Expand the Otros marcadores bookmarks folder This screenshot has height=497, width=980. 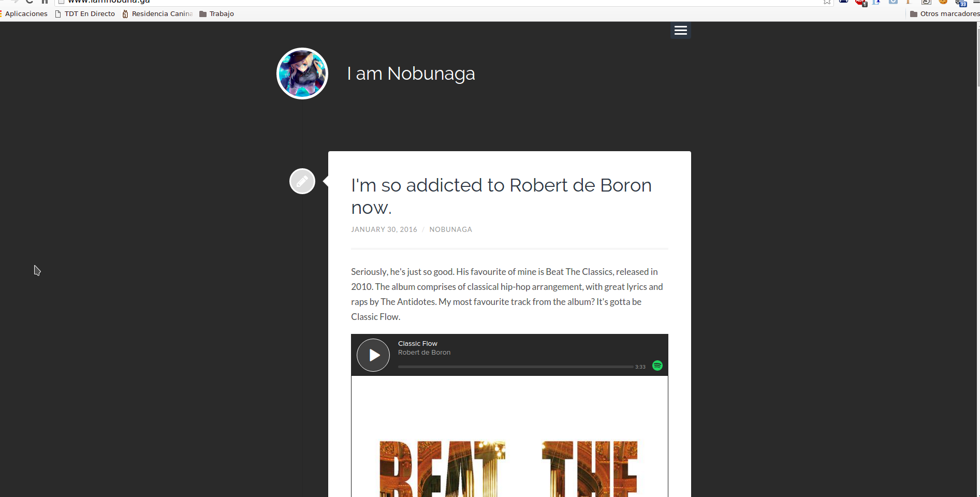pos(945,13)
